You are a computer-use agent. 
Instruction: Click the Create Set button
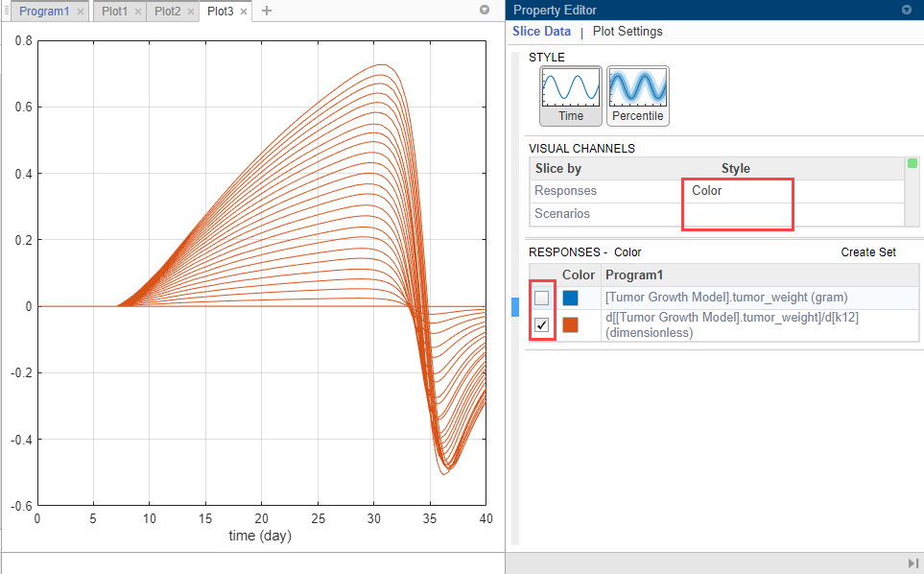point(868,252)
